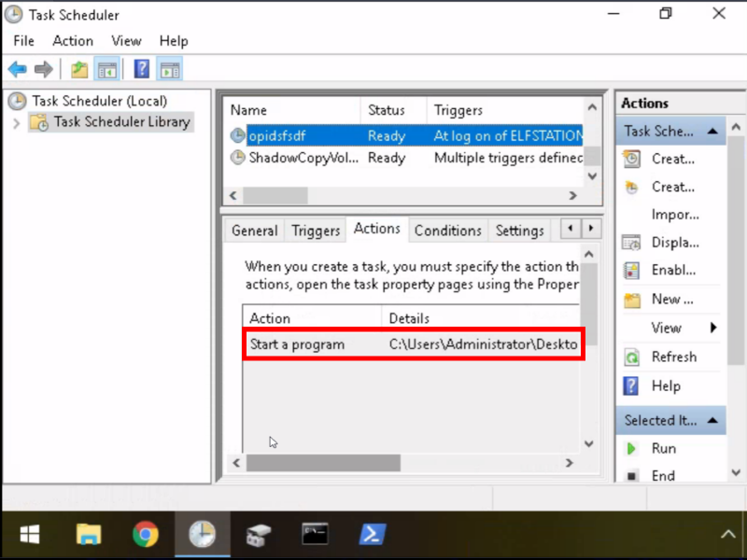Switch to the Triggers tab
747x560 pixels.
tap(316, 231)
